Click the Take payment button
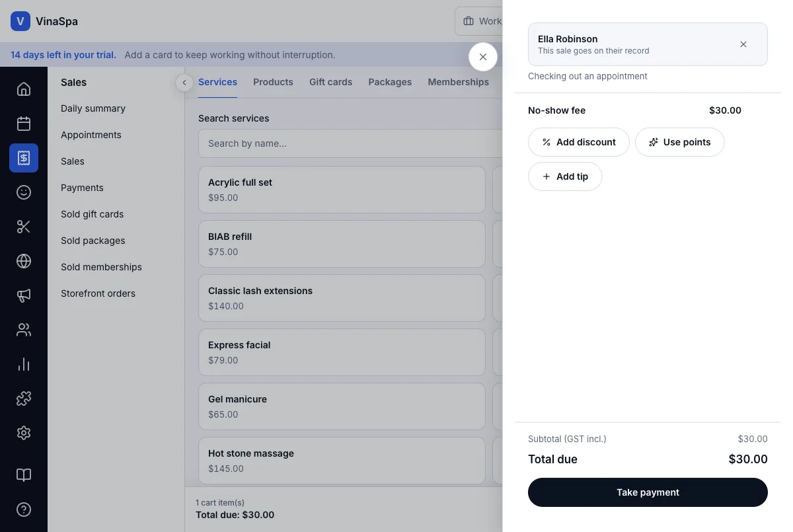Image resolution: width=793 pixels, height=532 pixels. [x=648, y=492]
